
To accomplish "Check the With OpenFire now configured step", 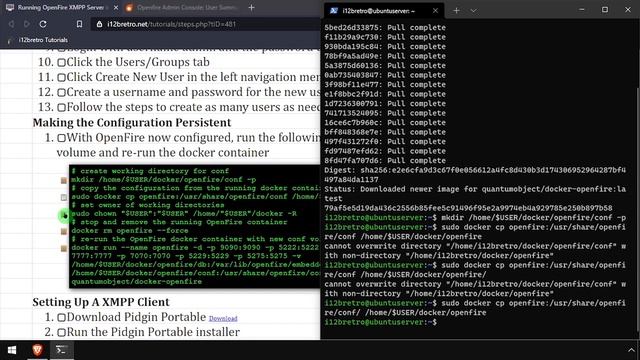I will pyautogui.click(x=61, y=138).
